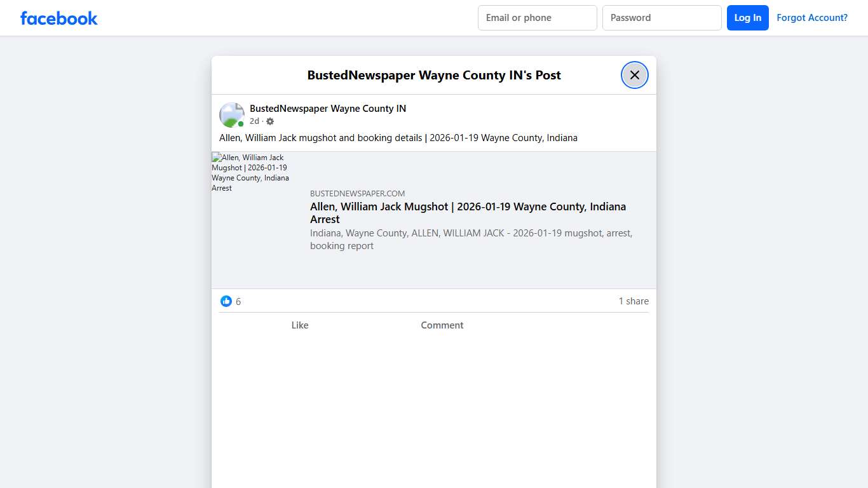Viewport: 868px width, 488px height.
Task: View the 1 share link
Action: pos(633,301)
